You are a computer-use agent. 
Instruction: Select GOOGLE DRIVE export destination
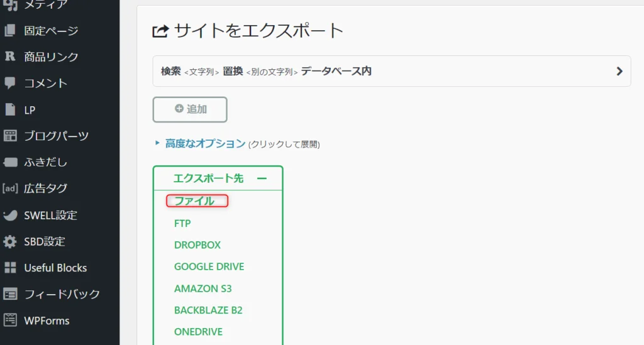point(209,266)
